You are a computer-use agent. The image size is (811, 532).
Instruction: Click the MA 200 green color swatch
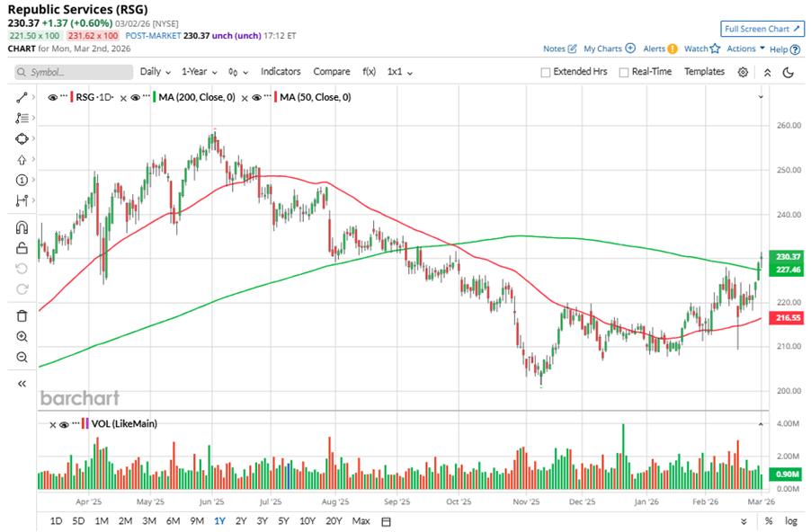point(154,97)
